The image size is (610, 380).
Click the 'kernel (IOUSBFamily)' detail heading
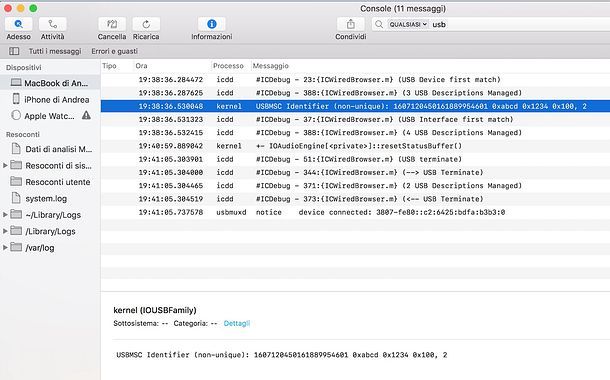click(x=155, y=310)
